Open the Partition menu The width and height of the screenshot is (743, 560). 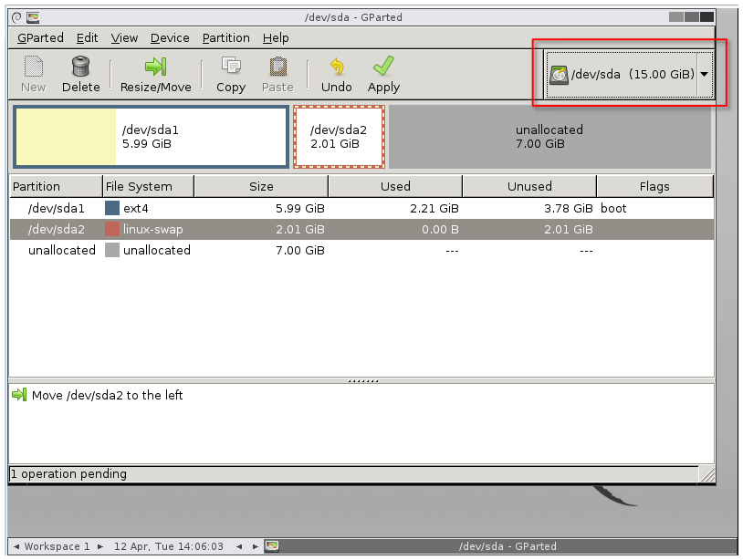tap(225, 38)
